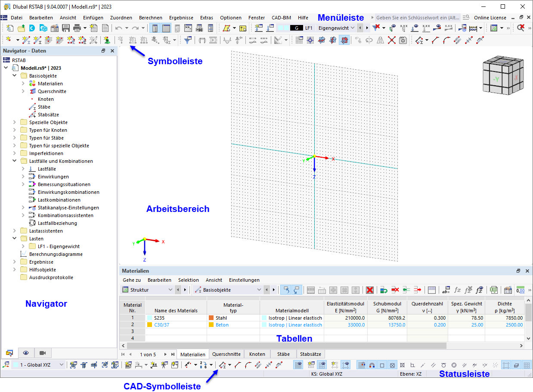Open Gehe zu in table panel

click(x=132, y=280)
